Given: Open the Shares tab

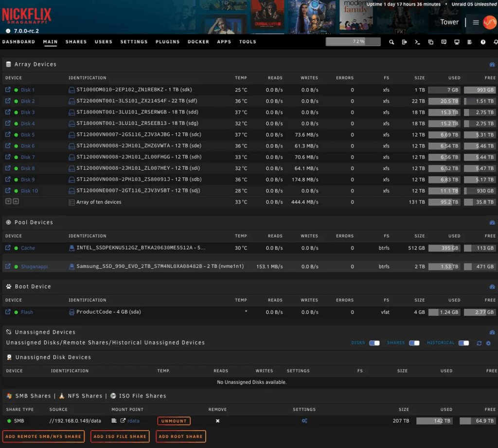Looking at the screenshot, I should point(76,42).
